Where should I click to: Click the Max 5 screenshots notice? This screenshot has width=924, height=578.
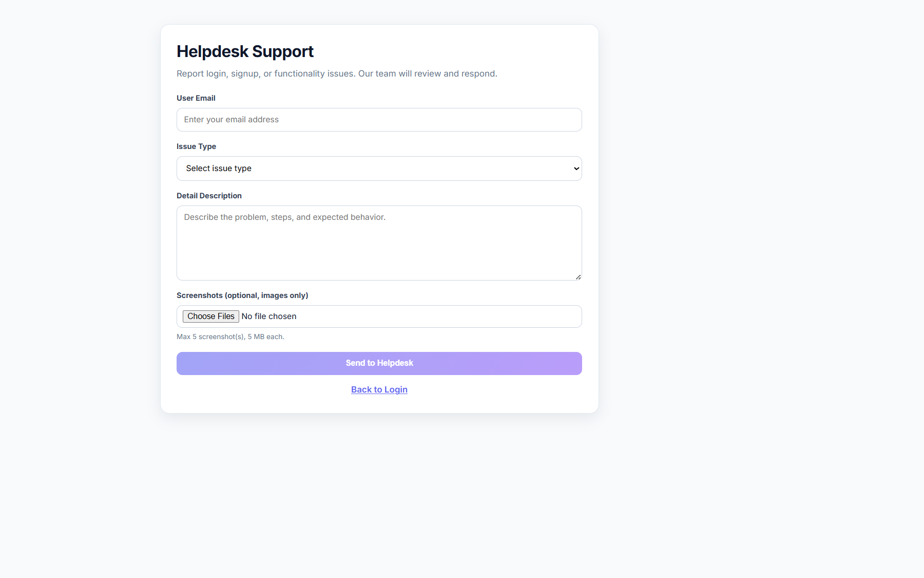(x=230, y=337)
